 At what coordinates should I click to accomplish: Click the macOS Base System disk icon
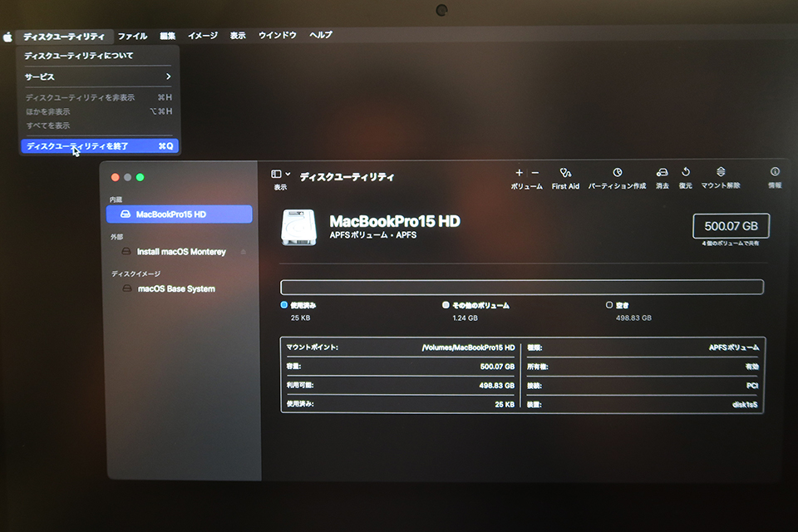point(127,288)
